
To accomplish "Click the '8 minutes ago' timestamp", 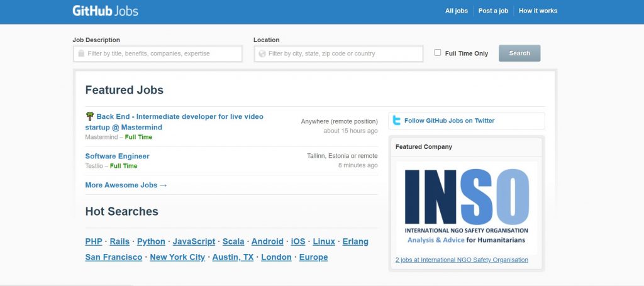I will click(x=358, y=165).
